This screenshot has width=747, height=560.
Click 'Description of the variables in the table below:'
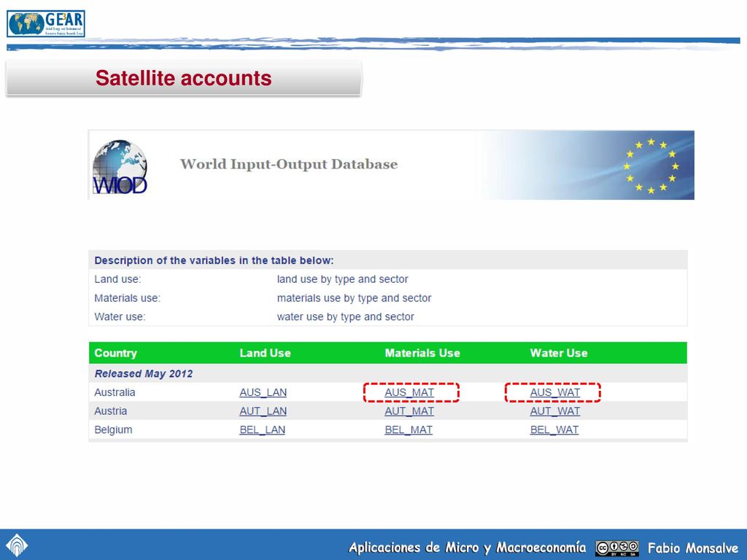tap(214, 260)
